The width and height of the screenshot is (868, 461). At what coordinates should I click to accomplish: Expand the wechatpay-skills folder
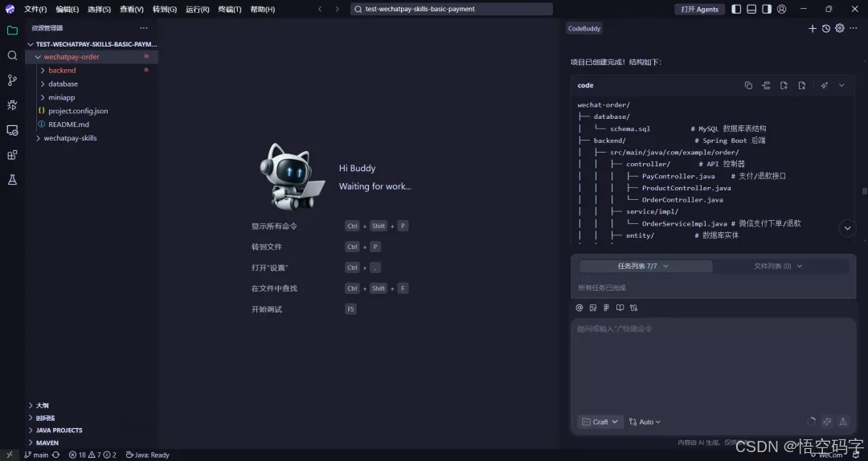[92, 138]
